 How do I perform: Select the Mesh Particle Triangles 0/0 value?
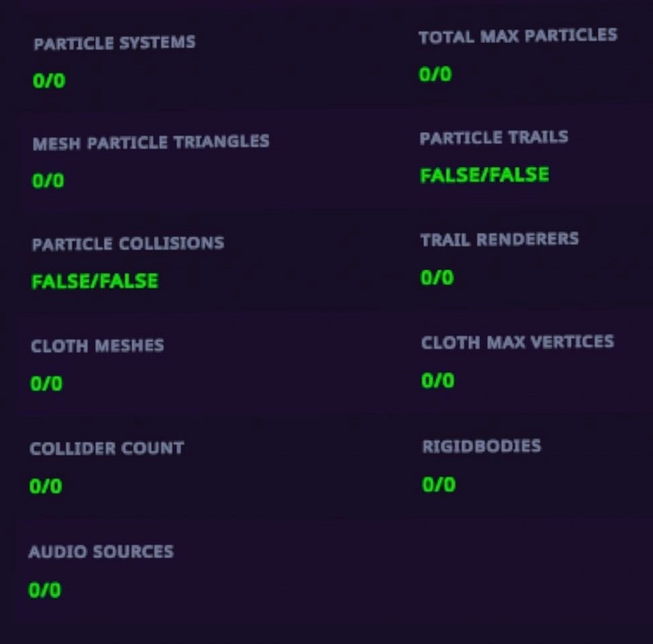[x=48, y=180]
